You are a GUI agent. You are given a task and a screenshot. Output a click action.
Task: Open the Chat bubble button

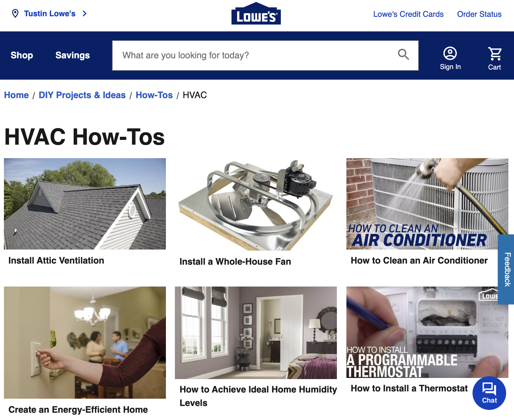click(489, 393)
